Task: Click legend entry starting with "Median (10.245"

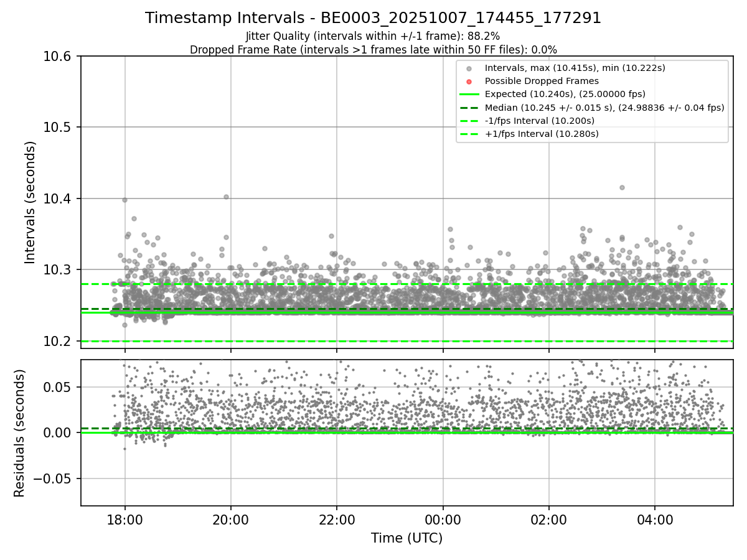Action: pos(604,108)
